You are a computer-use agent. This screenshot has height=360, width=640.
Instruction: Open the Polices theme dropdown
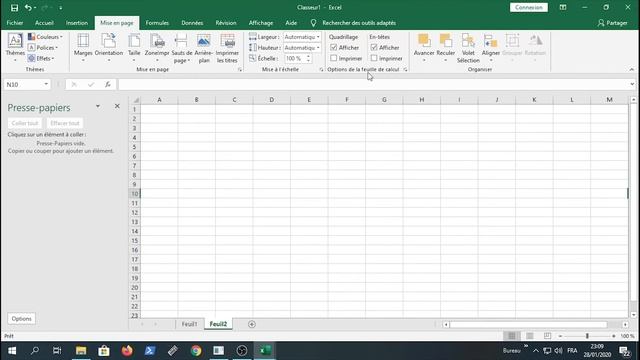pos(43,48)
